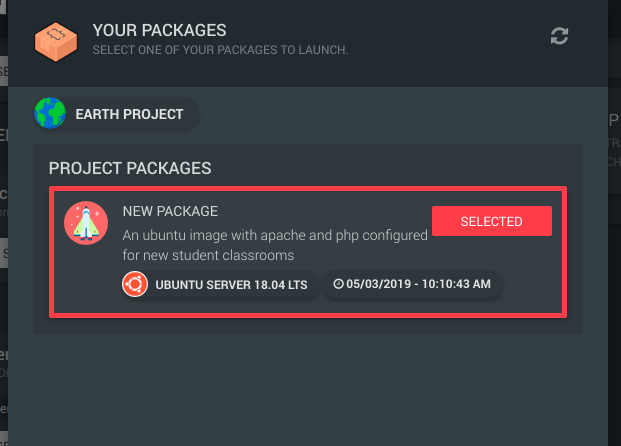The width and height of the screenshot is (621, 446).
Task: Click the 'Select one of your packages' subtitle
Action: pos(220,50)
